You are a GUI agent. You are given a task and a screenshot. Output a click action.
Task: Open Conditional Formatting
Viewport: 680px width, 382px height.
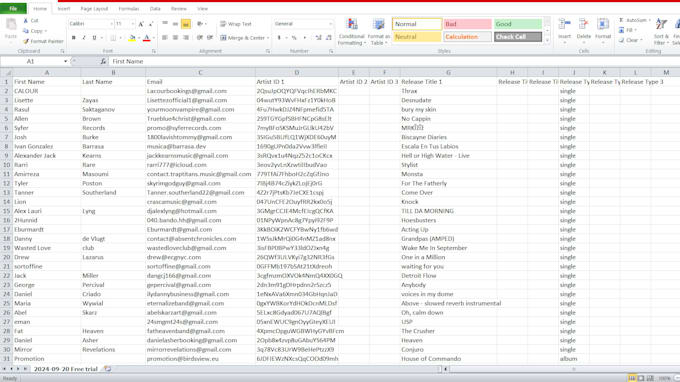pos(352,32)
